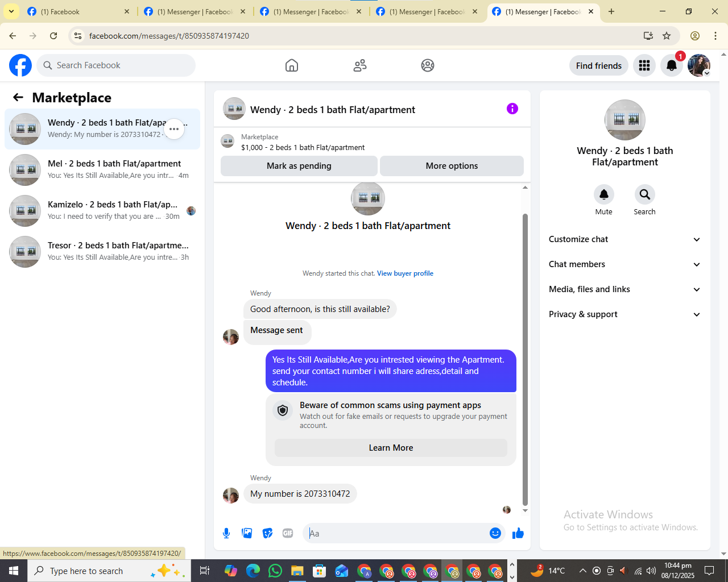Open the options menu on Wendy's conversation

point(174,129)
